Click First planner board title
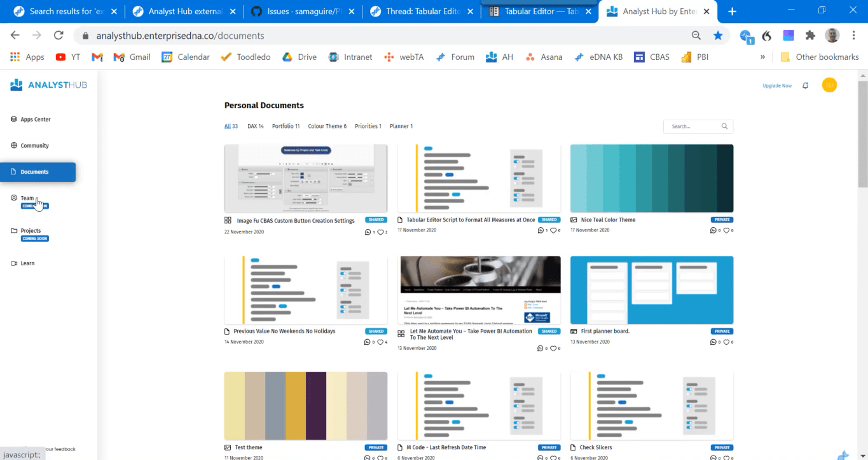The image size is (868, 460). pos(605,331)
